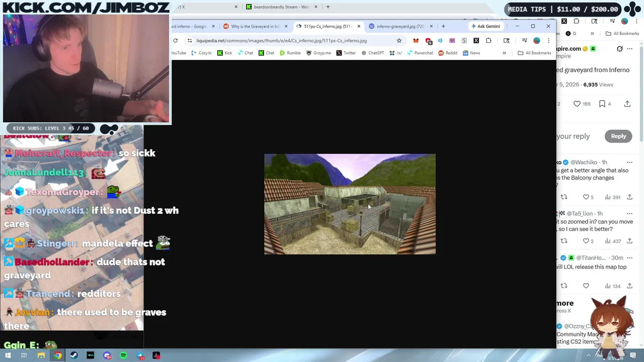Open the Reddit bookmark
Viewport: 644px width, 362px height.
click(447, 53)
